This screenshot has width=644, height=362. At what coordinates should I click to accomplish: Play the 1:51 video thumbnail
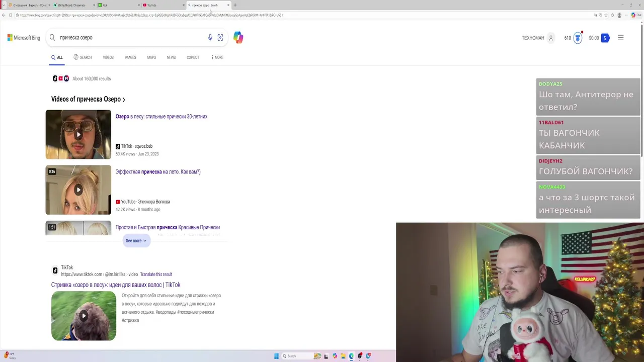pyautogui.click(x=78, y=228)
